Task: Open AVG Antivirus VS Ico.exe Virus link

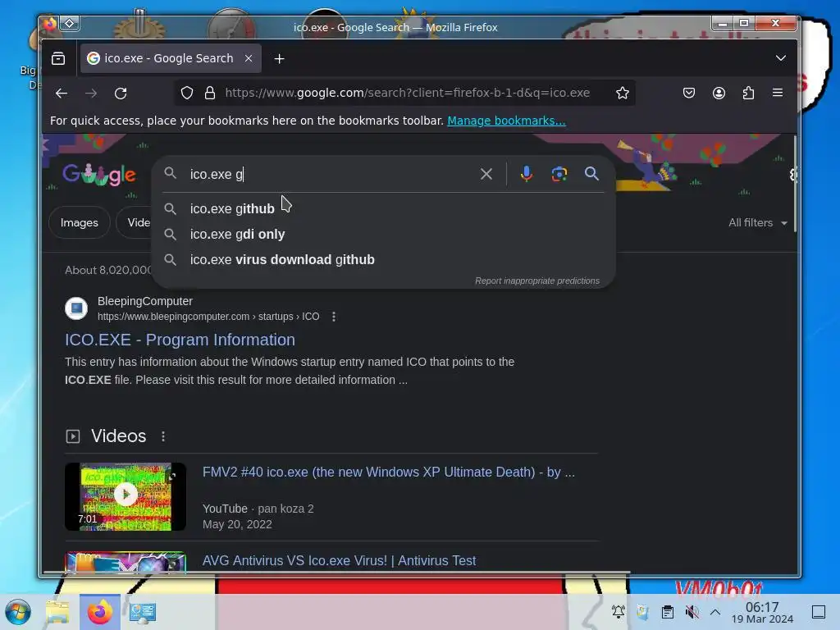Action: click(339, 560)
